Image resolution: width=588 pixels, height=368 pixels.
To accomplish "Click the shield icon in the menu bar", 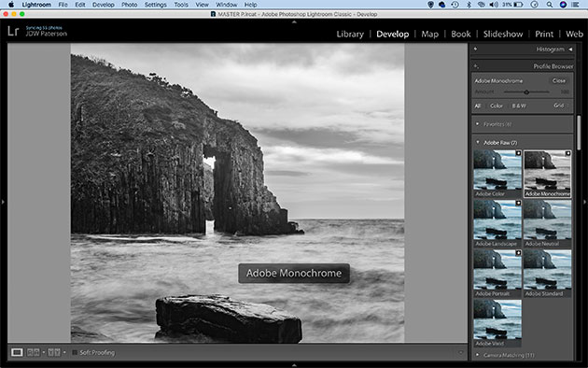I will tap(430, 5).
